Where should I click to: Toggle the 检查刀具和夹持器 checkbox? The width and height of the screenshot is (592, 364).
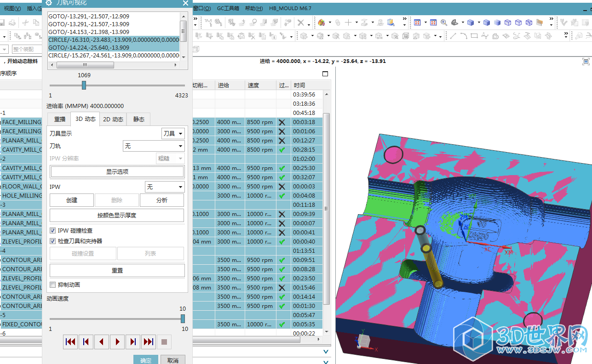53,241
